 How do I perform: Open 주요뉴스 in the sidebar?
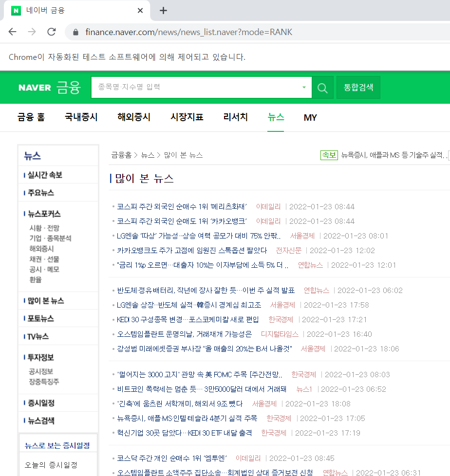tap(41, 193)
